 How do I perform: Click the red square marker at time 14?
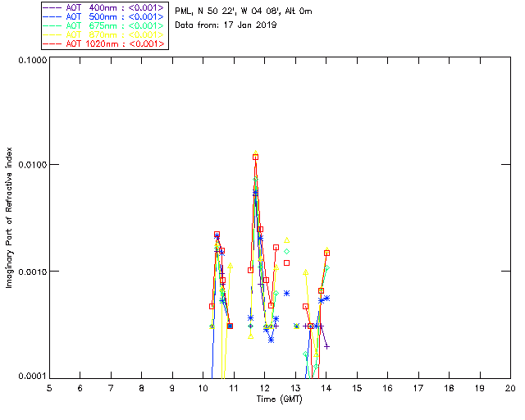[327, 253]
